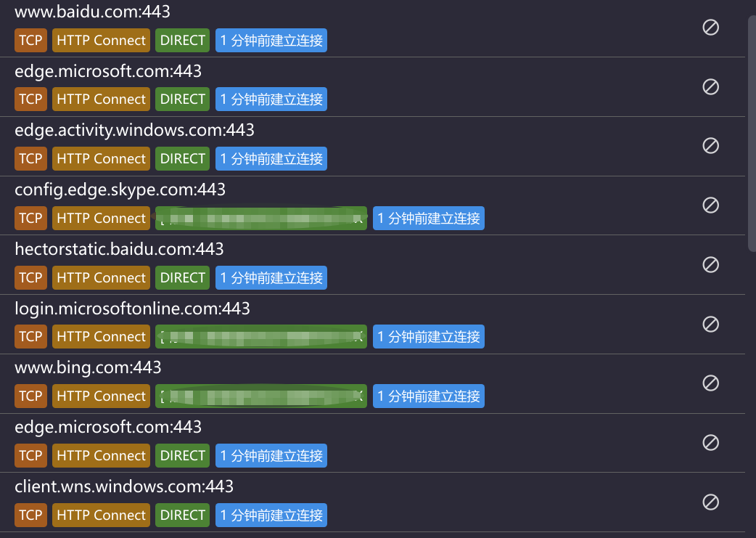Viewport: 756px width, 538px height.
Task: Abort the config.edge.skype.com connection
Action: coord(710,205)
